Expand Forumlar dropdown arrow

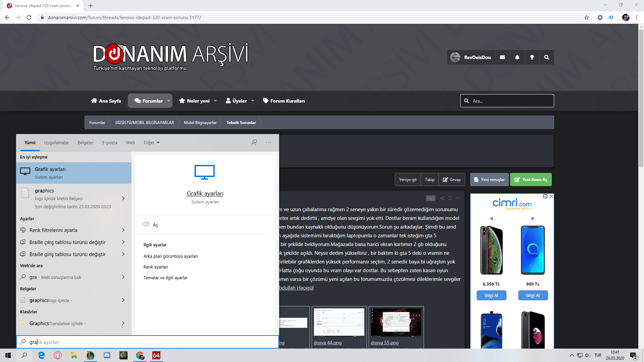coord(169,101)
